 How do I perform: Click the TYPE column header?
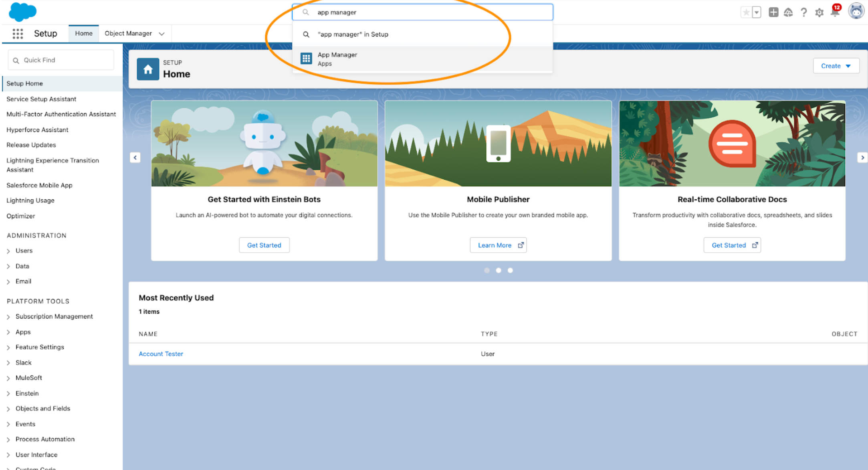(489, 334)
